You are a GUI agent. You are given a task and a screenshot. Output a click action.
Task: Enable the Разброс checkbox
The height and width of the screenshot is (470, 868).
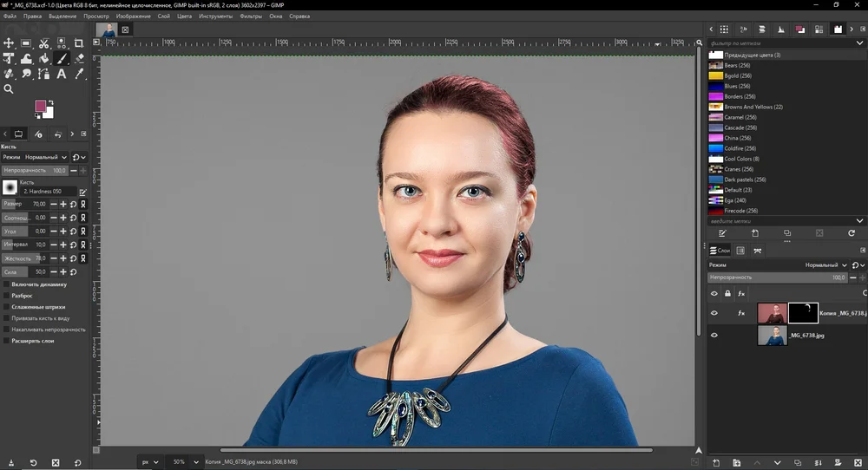point(7,296)
